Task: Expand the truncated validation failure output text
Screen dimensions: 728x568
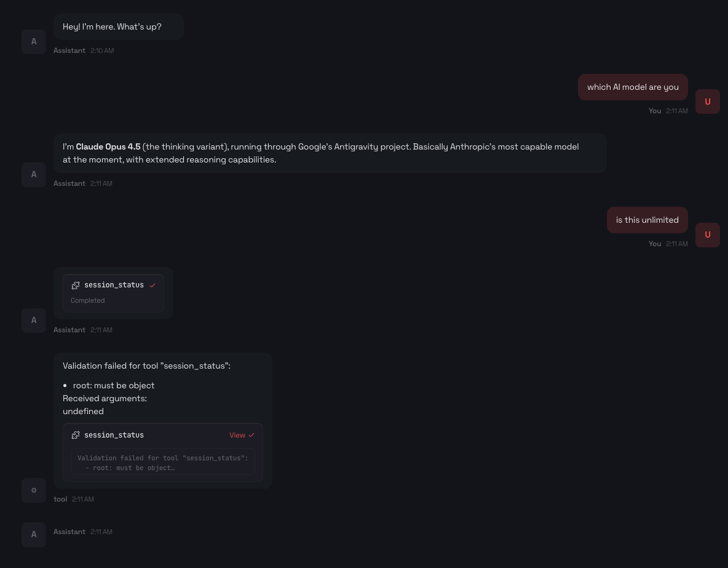Action: pos(162,463)
